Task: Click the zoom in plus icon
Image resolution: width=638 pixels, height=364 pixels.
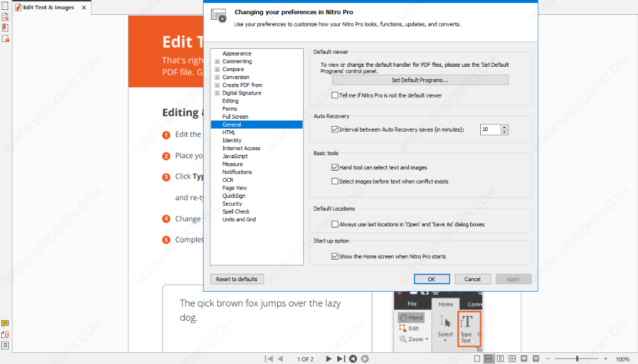Action: click(x=606, y=358)
